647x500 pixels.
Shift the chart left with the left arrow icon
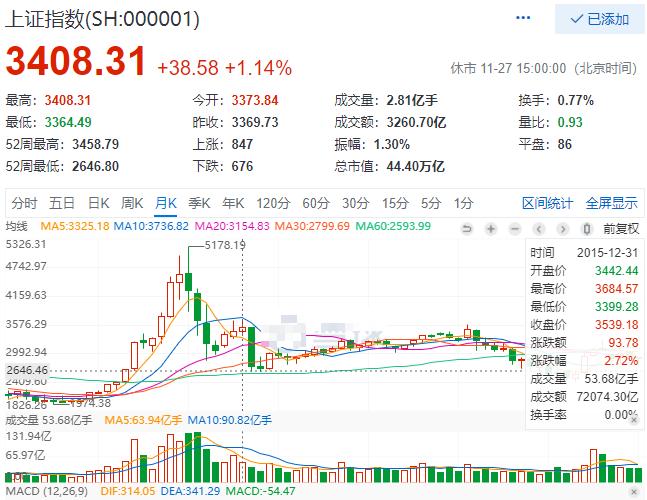coord(539,229)
